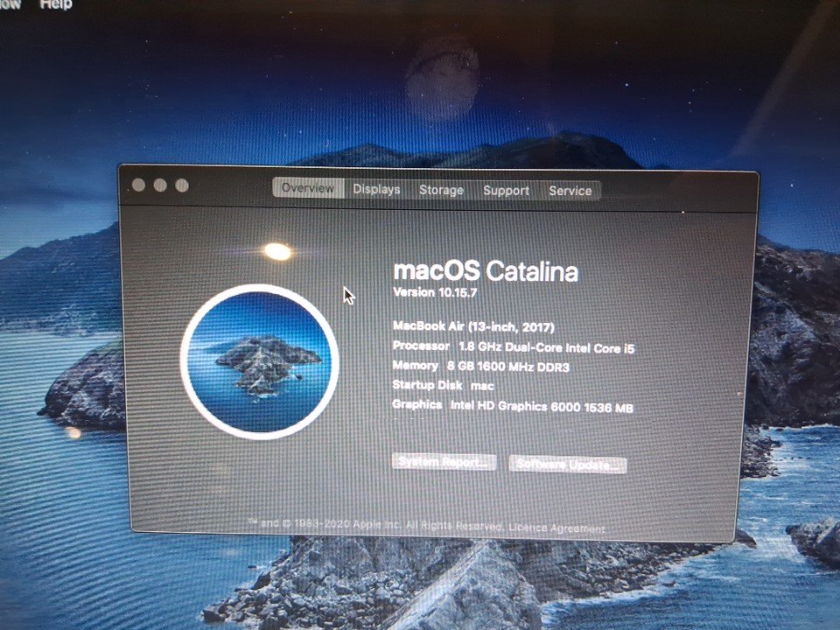Click the Memory 8 GB specification line
This screenshot has width=840, height=630.
pyautogui.click(x=480, y=367)
